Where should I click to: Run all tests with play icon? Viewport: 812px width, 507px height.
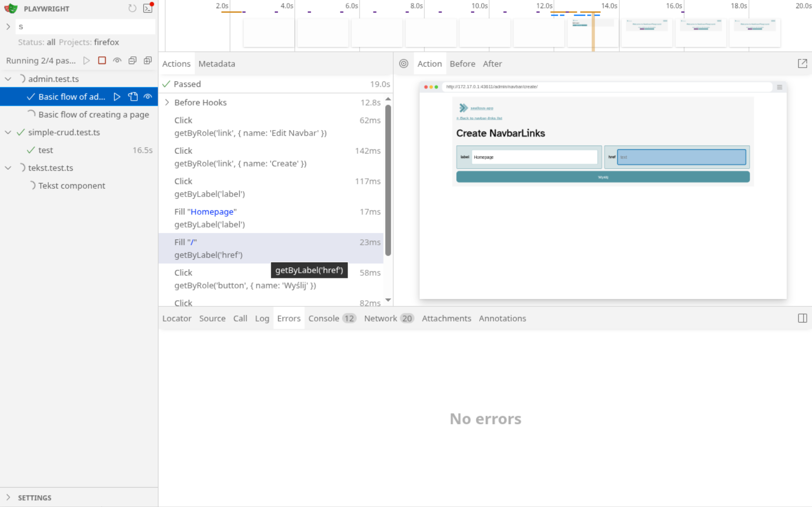click(86, 60)
